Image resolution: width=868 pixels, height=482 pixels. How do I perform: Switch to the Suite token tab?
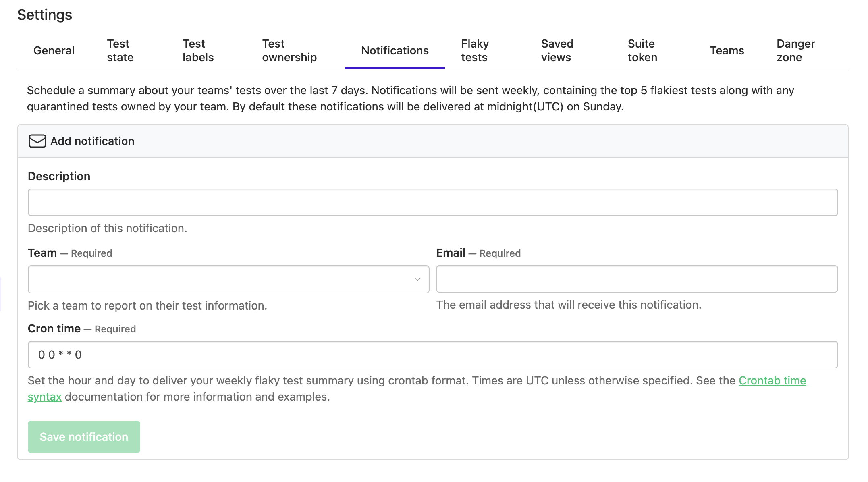[642, 50]
